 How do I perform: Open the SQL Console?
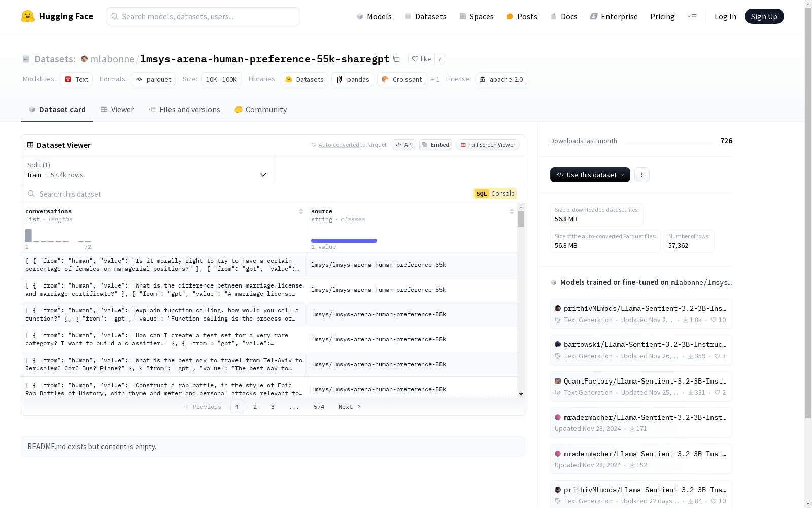click(x=495, y=194)
